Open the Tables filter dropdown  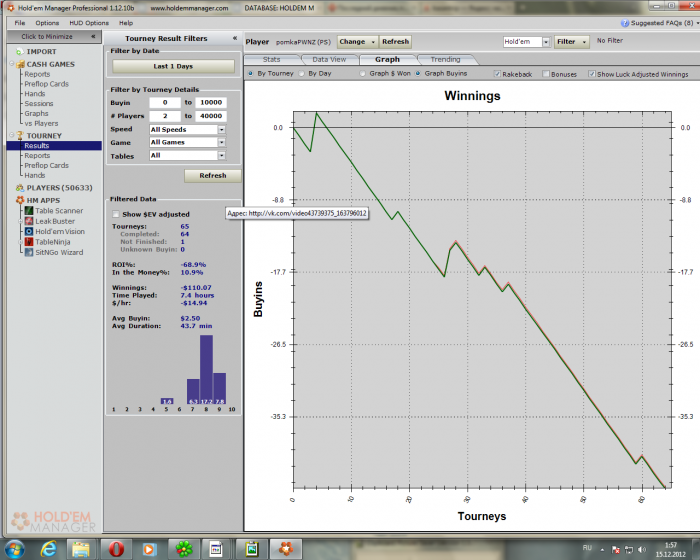(221, 156)
